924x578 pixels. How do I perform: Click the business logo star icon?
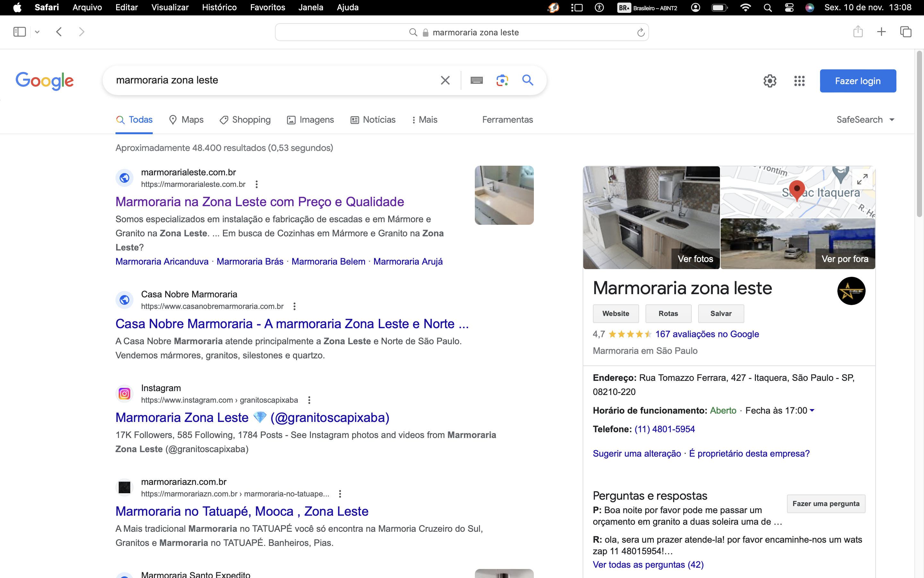point(851,291)
